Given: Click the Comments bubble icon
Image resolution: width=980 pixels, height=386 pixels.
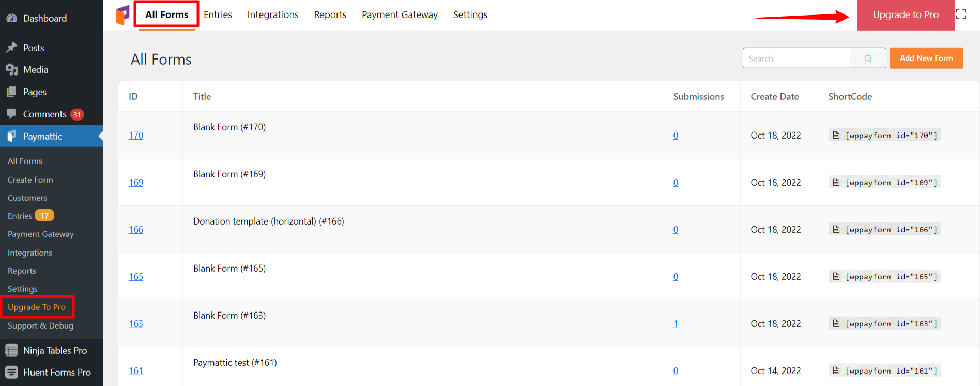Looking at the screenshot, I should click(x=11, y=114).
